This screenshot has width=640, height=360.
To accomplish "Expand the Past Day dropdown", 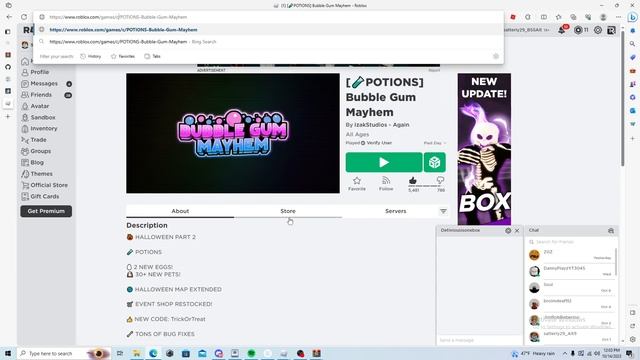I will (x=435, y=143).
